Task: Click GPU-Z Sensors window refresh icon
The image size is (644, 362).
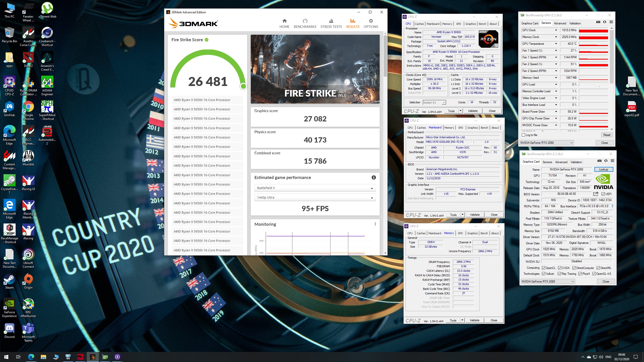Action: point(605,22)
